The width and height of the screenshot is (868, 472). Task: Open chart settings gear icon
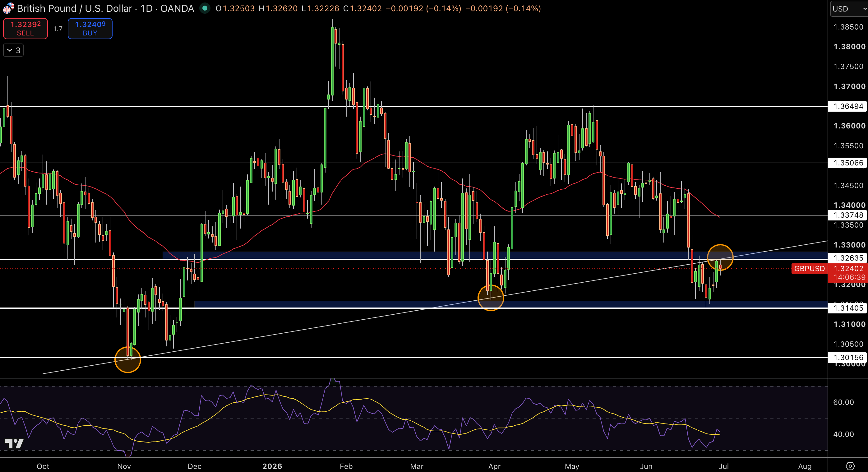click(850, 466)
